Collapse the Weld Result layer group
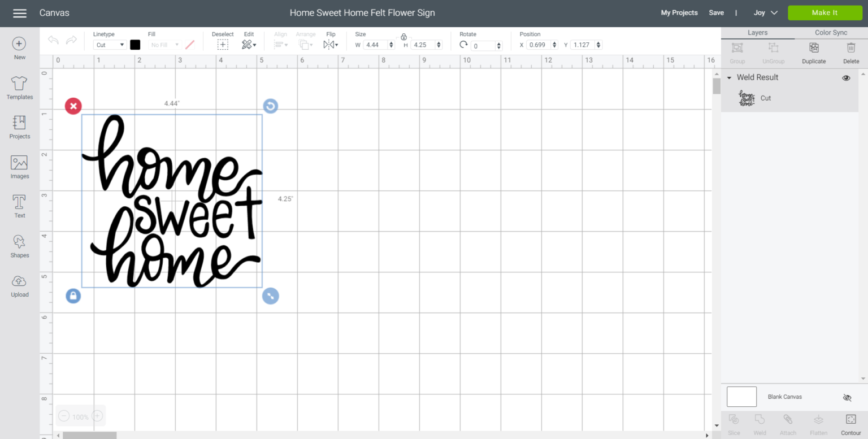The width and height of the screenshot is (868, 439). coord(729,78)
